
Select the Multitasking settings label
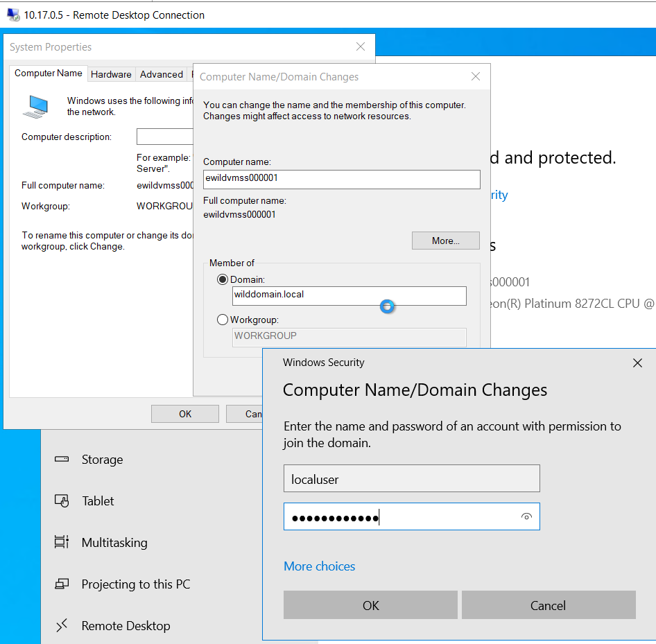click(x=114, y=542)
